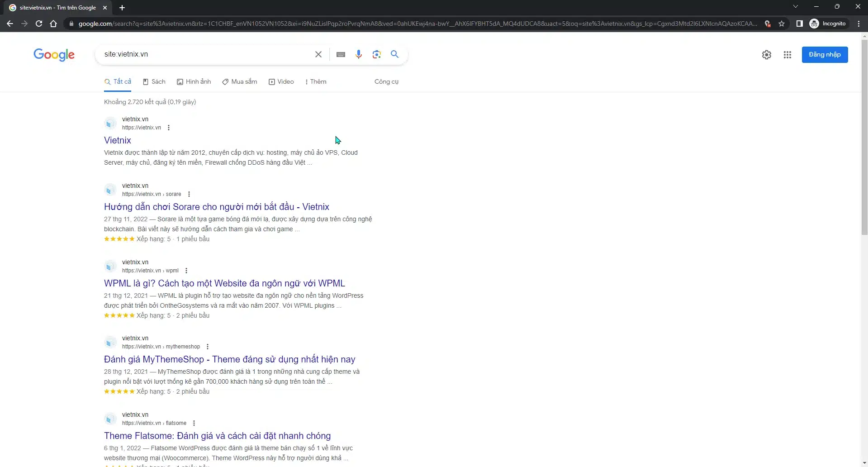
Task: Open Google Lens image search
Action: point(376,54)
